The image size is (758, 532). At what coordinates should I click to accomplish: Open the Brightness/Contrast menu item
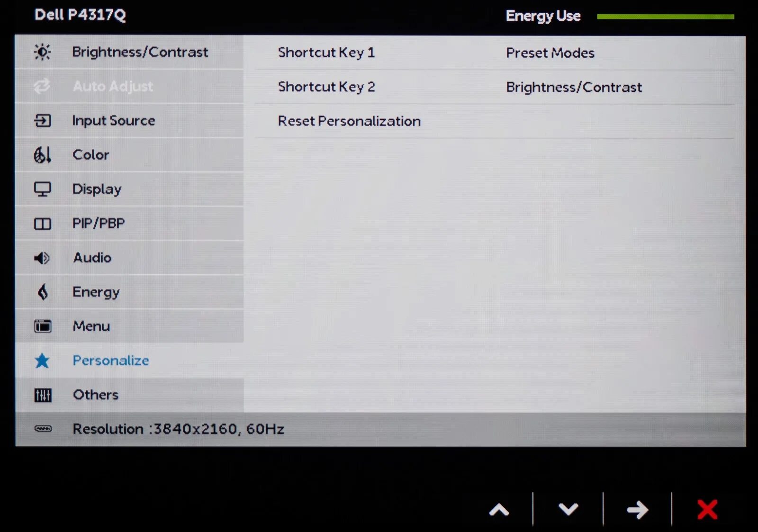click(x=129, y=52)
